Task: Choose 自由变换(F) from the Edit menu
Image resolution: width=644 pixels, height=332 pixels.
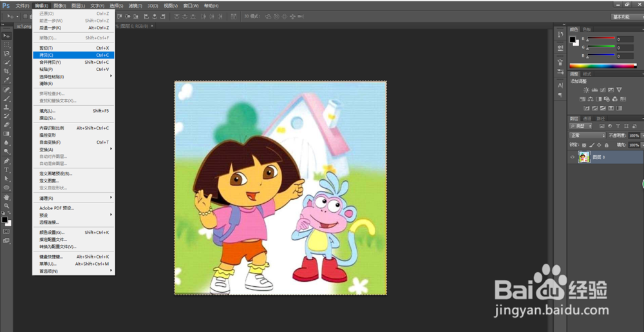Action: (x=74, y=142)
